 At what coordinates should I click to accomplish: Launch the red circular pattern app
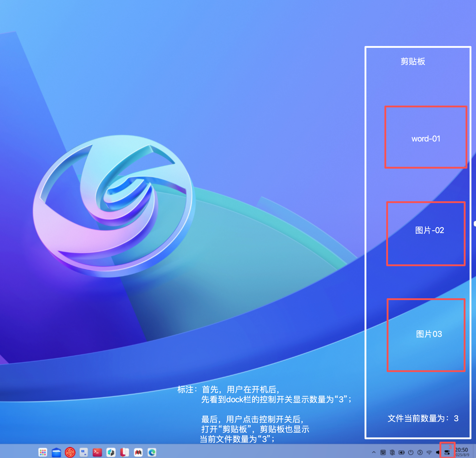(70, 452)
